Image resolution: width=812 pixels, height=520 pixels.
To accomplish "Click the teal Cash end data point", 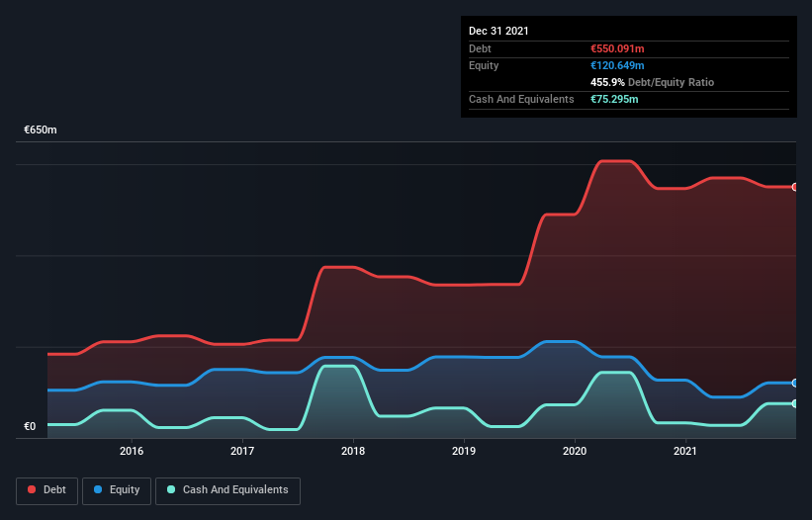I will (795, 403).
